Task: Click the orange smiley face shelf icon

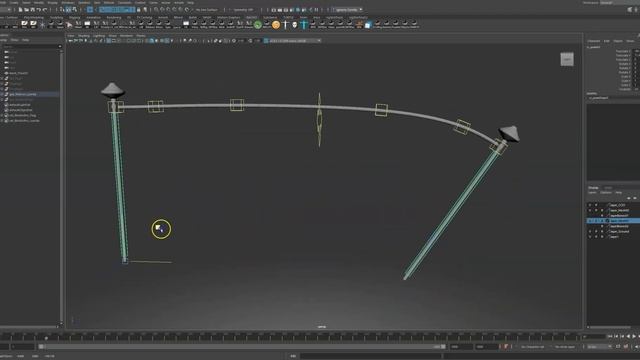Action: pos(276,25)
